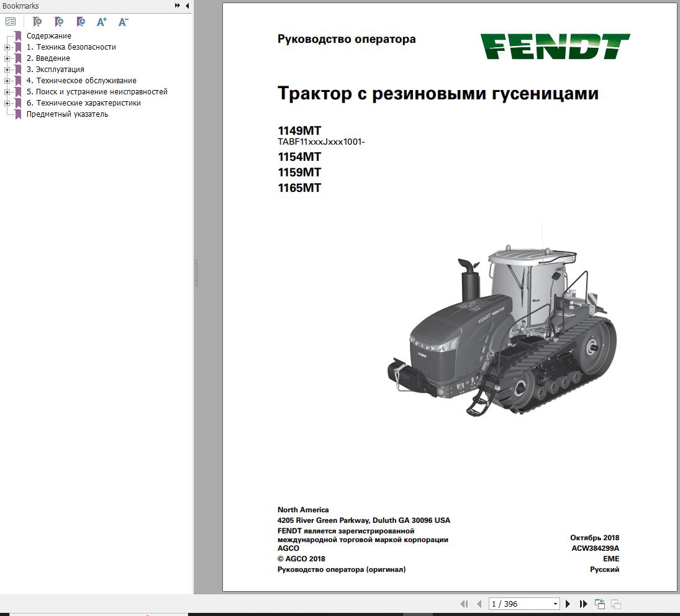Click the FENDT logo on the page
This screenshot has width=680, height=616.
pos(555,46)
